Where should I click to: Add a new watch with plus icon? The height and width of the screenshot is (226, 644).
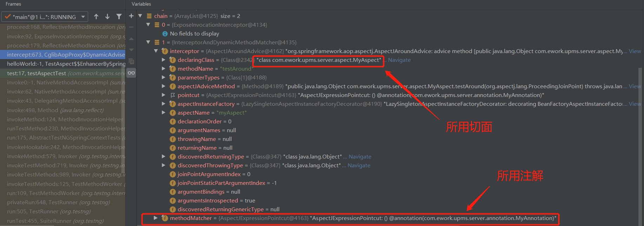(x=131, y=16)
